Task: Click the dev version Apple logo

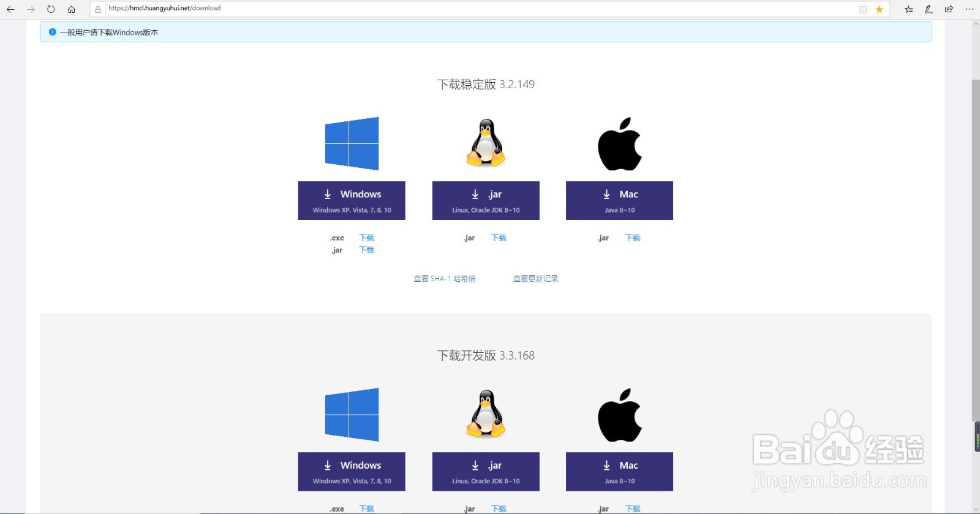Action: [619, 415]
